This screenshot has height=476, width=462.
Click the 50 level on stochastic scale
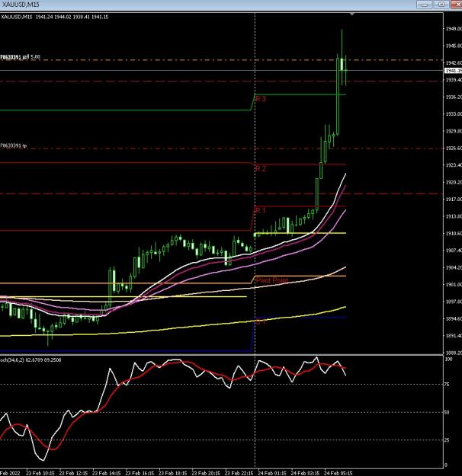click(x=447, y=412)
